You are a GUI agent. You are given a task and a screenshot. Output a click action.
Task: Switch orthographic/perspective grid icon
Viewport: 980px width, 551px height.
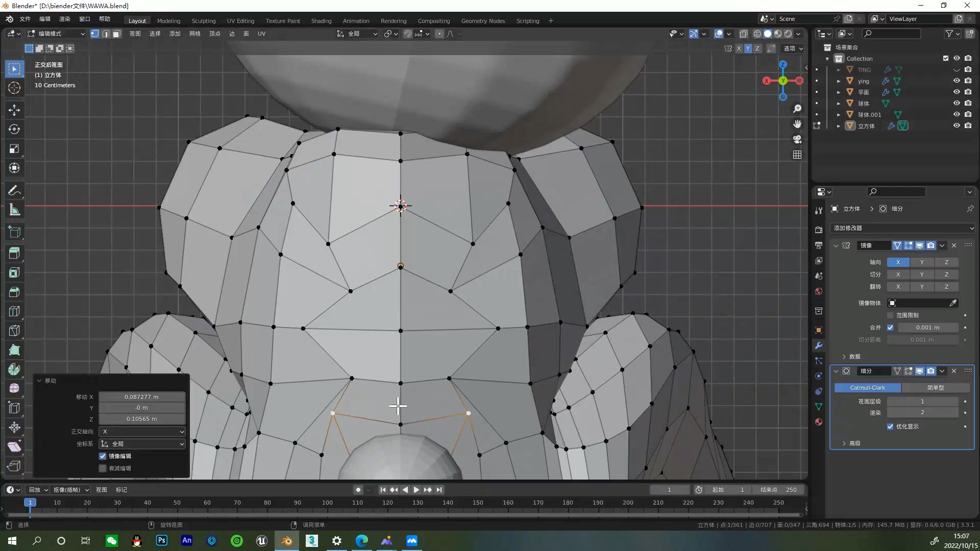coord(797,155)
